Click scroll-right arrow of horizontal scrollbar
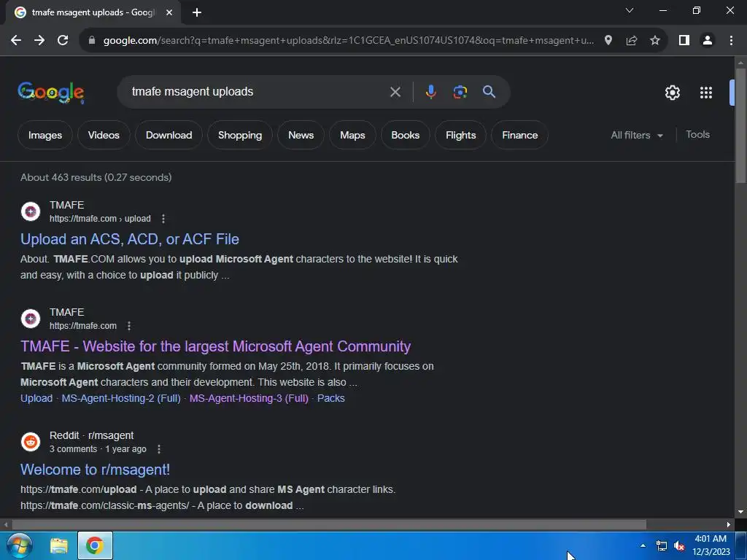Viewport: 747px width, 560px height. click(x=729, y=524)
